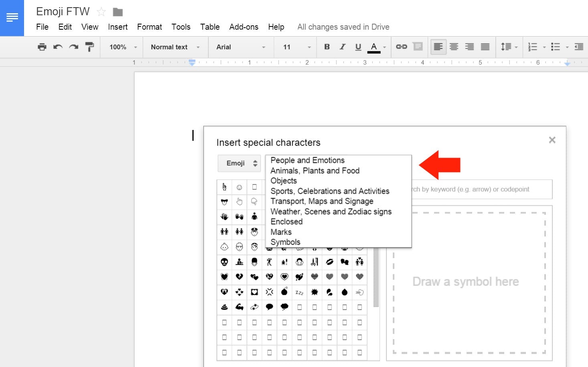Open the zoom level dropdown at 100%
The height and width of the screenshot is (367, 588).
tap(121, 47)
